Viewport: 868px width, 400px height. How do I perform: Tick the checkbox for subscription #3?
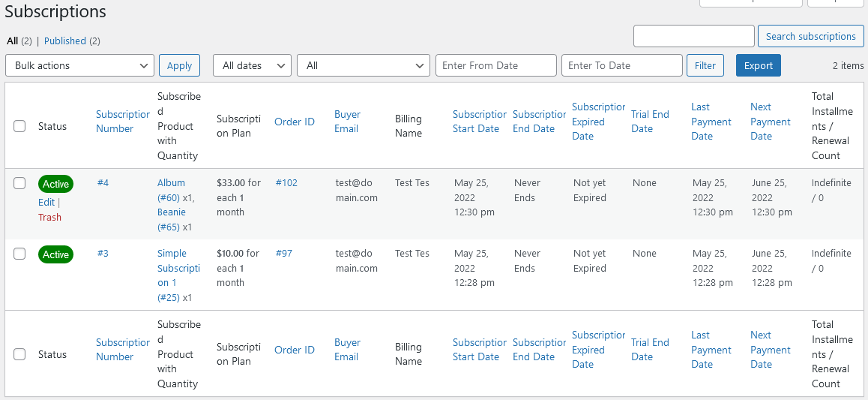19,254
